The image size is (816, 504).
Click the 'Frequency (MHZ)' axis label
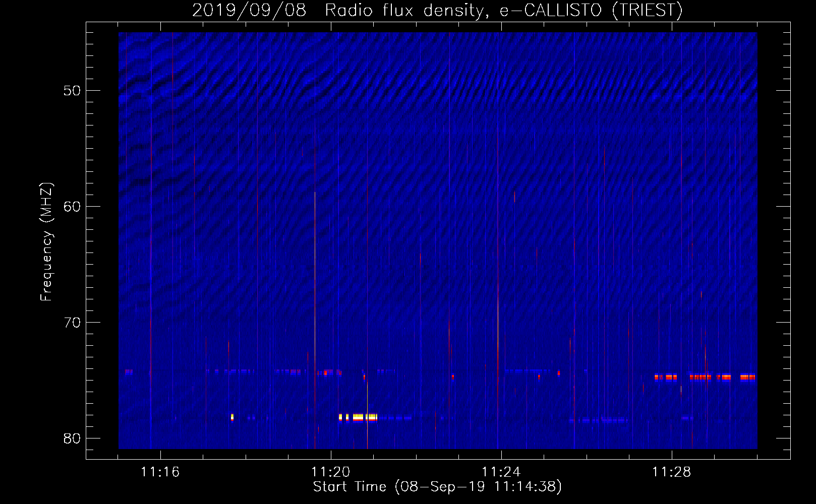[x=46, y=242]
